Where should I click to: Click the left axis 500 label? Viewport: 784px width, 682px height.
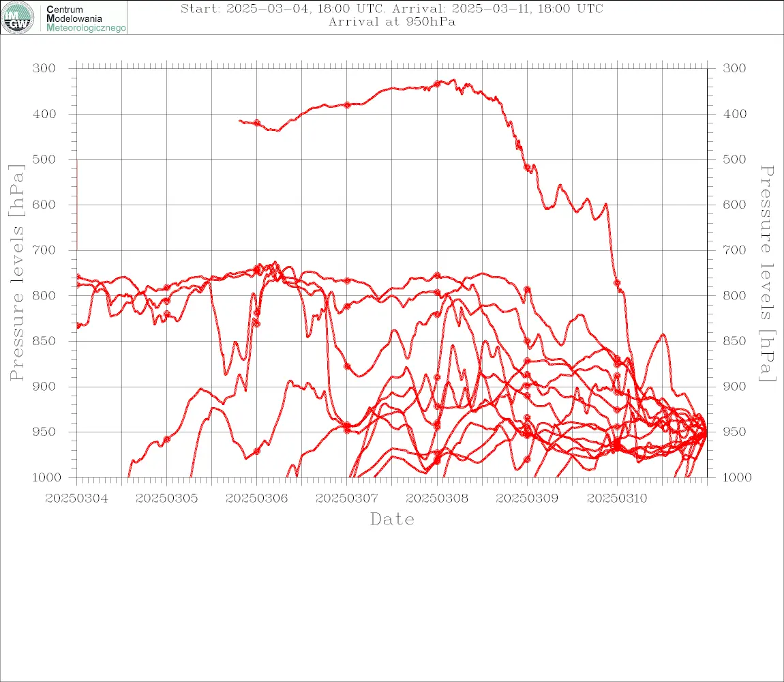pos(44,159)
